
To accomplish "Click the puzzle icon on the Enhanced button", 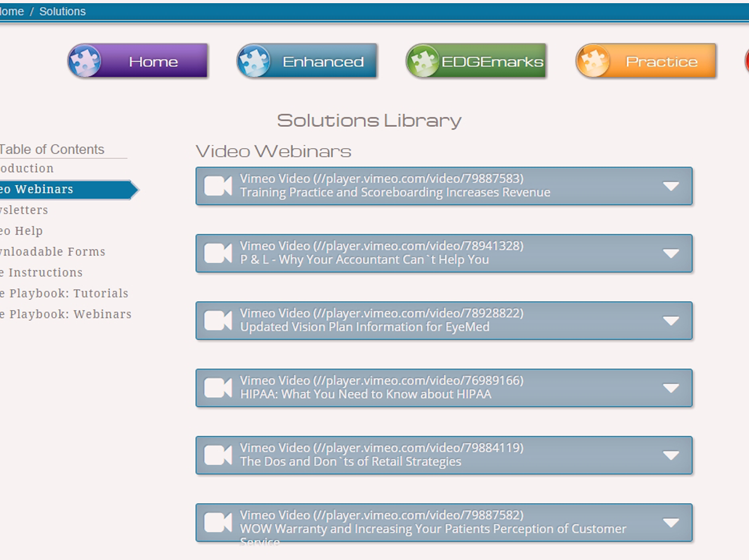I will 254,61.
